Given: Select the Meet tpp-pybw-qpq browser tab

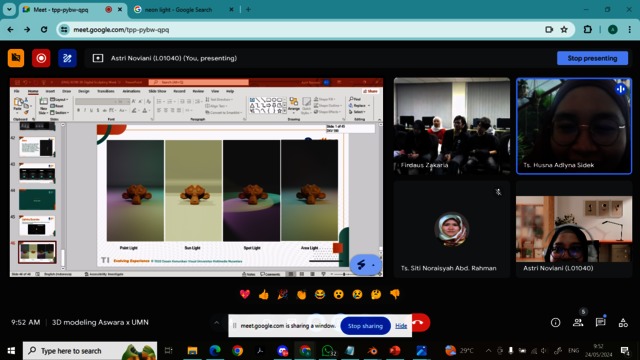Looking at the screenshot, I should click(60, 9).
